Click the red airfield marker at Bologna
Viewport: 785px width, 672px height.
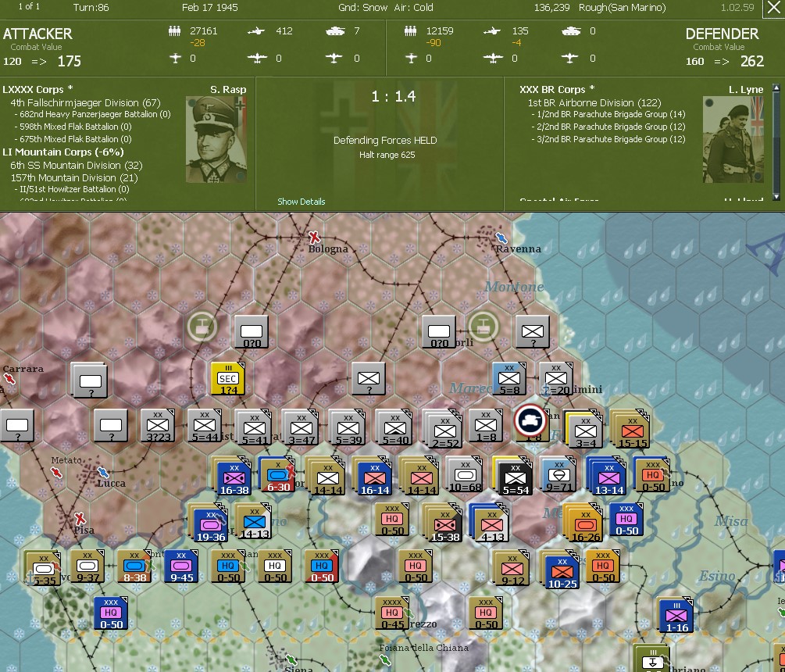(x=316, y=238)
